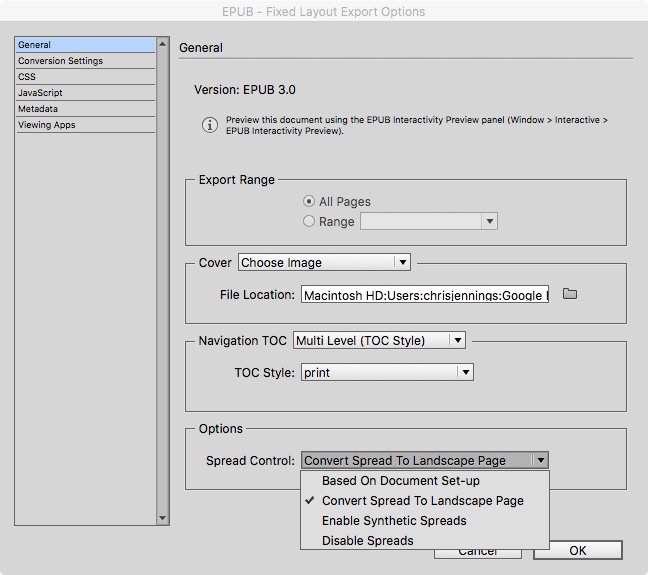Click the folder icon beside File Location
This screenshot has height=575, width=648.
coord(570,294)
